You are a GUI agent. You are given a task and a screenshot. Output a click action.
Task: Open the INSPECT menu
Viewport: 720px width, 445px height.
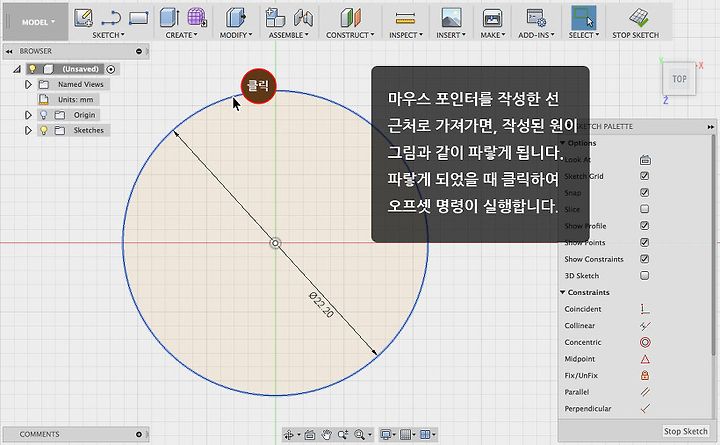coord(406,35)
